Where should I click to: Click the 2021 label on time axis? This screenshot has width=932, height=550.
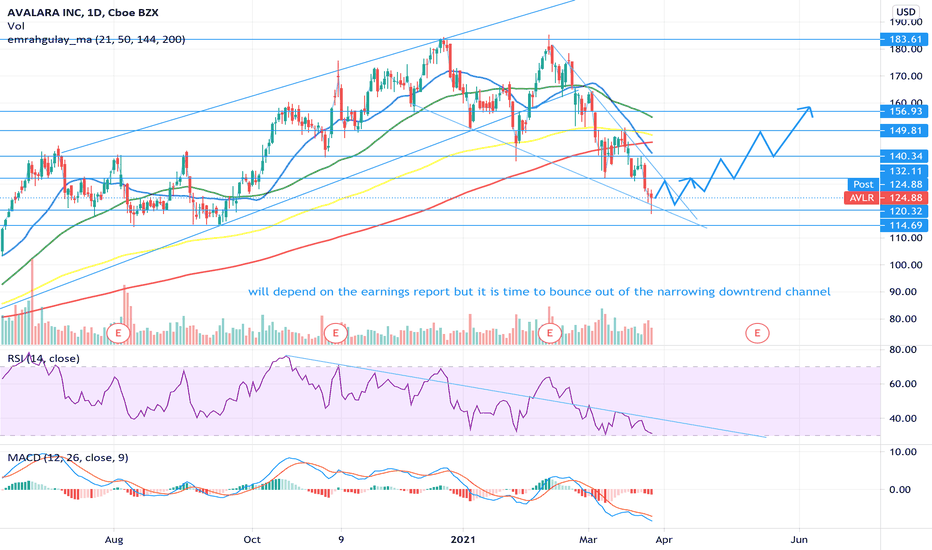click(463, 540)
